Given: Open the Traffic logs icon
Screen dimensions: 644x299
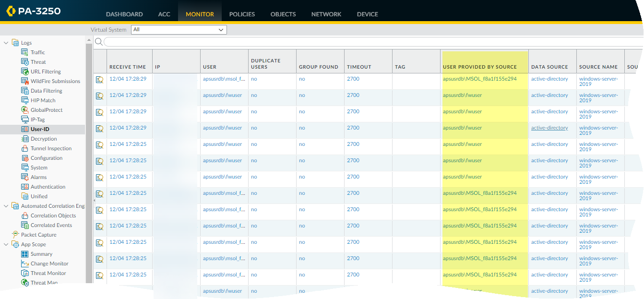Looking at the screenshot, I should click(25, 52).
